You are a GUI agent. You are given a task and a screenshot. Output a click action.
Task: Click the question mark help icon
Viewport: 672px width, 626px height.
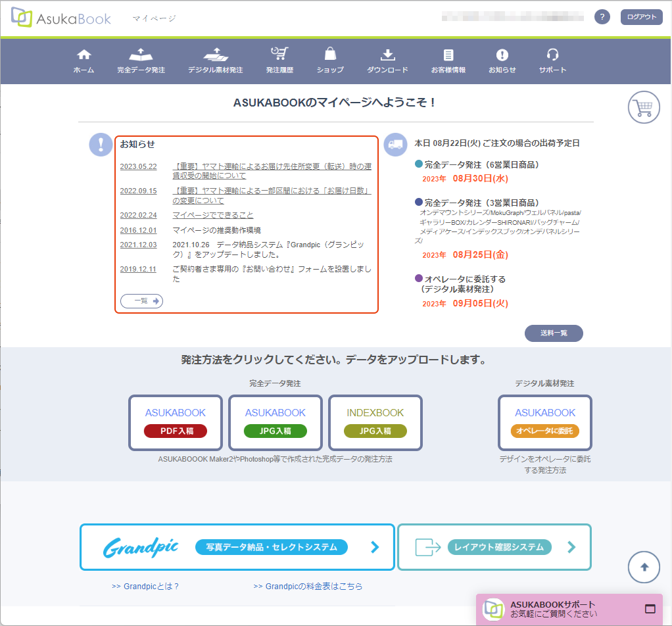602,17
